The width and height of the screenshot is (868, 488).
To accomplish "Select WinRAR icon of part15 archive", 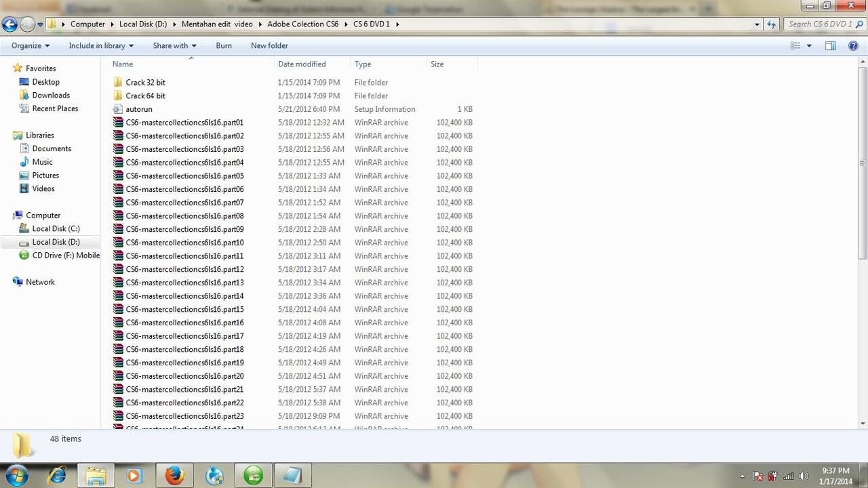I will coord(118,309).
